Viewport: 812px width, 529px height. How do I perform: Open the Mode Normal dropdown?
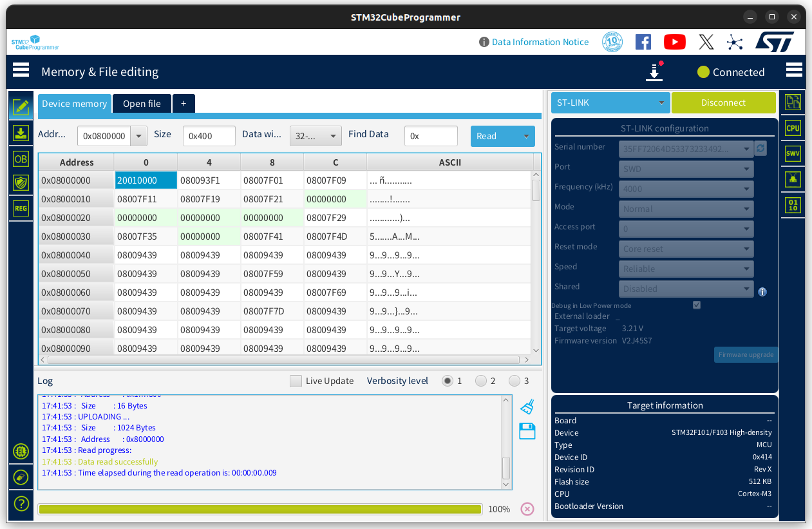(686, 209)
